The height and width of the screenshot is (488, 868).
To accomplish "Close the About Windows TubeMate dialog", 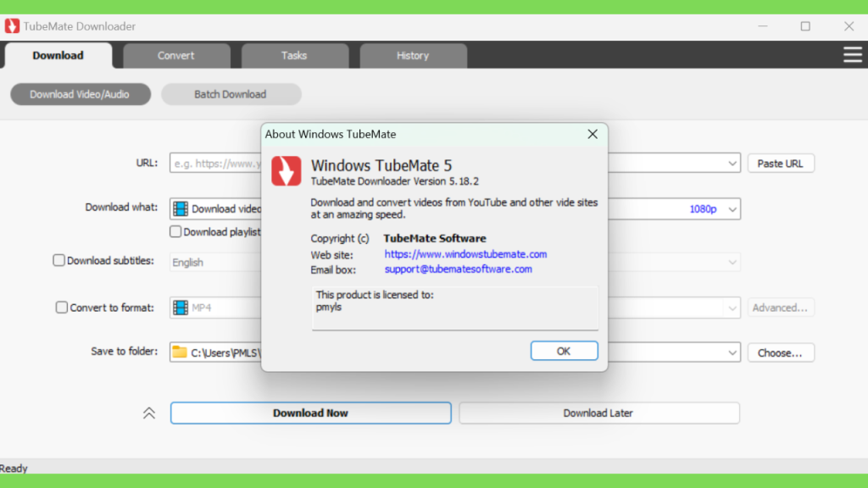I will [x=593, y=135].
